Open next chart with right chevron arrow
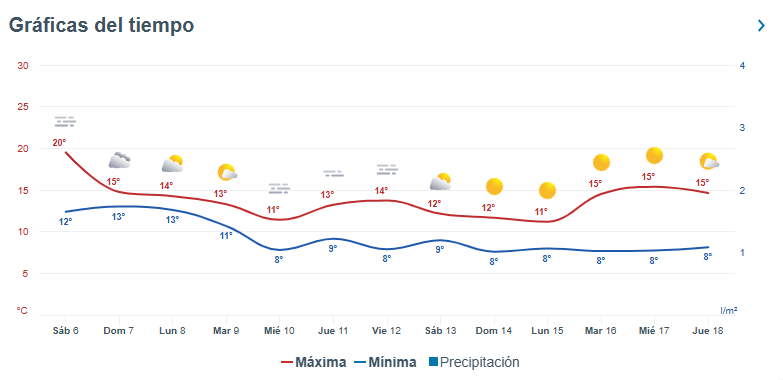 [x=761, y=25]
